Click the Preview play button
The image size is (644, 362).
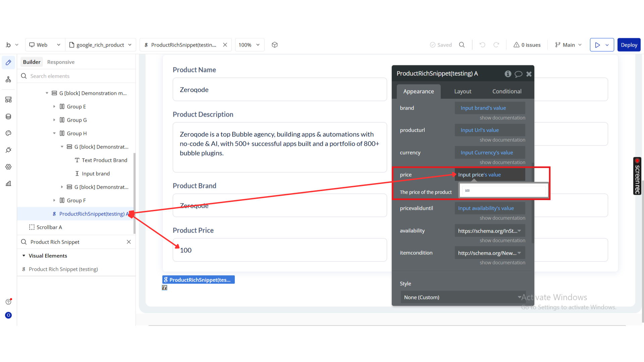click(597, 45)
